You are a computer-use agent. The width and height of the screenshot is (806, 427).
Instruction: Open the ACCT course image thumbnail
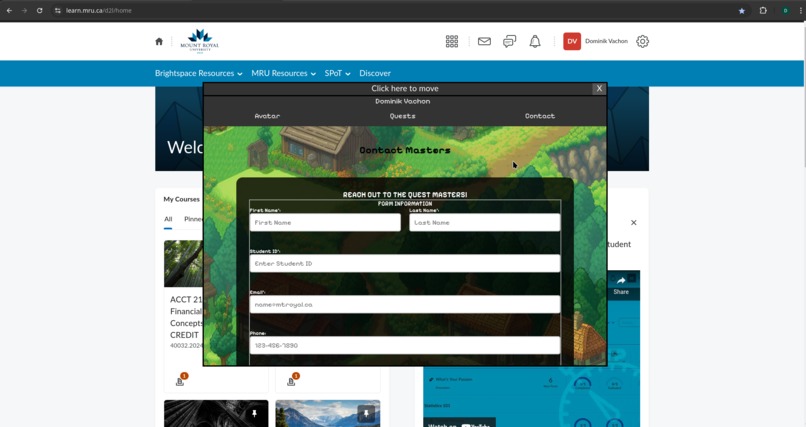(184, 264)
